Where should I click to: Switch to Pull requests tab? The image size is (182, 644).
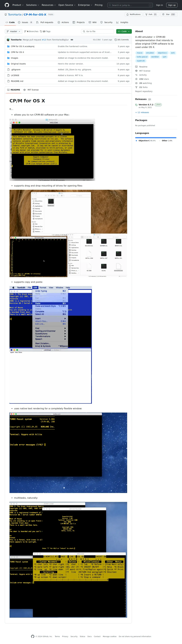[45, 22]
